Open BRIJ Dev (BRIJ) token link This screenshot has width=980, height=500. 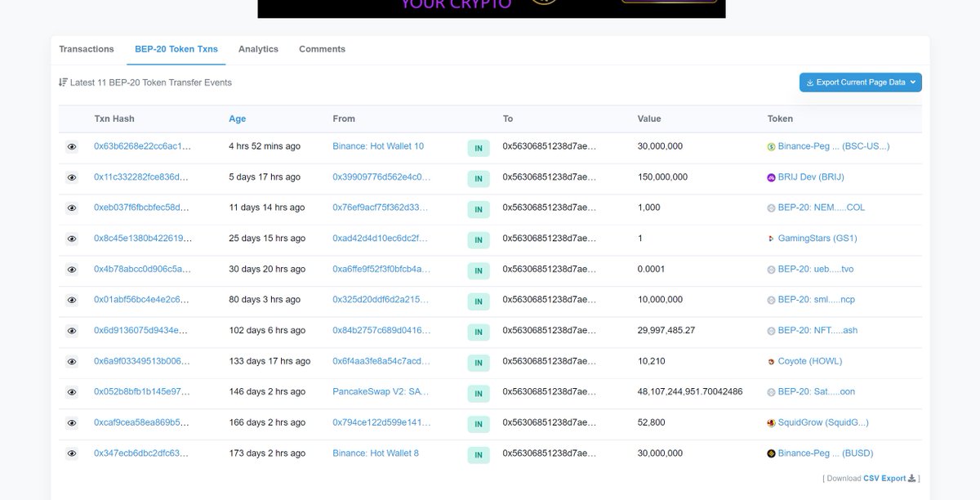tap(811, 176)
